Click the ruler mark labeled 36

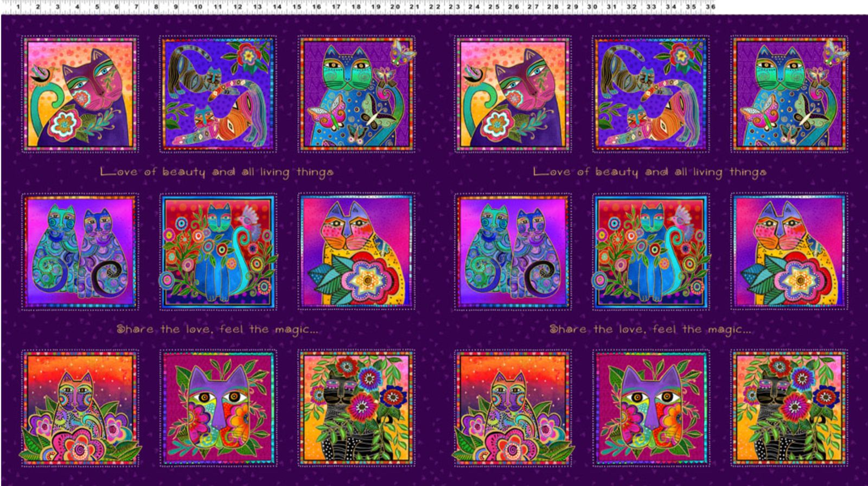click(x=711, y=7)
